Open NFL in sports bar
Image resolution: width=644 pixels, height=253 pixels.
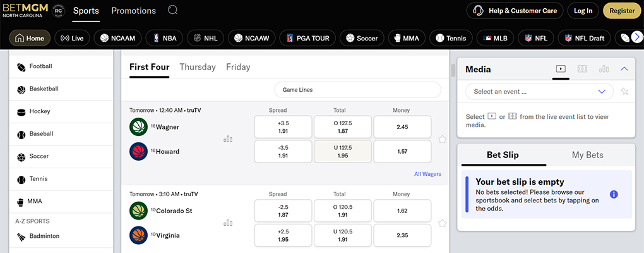[x=536, y=38]
